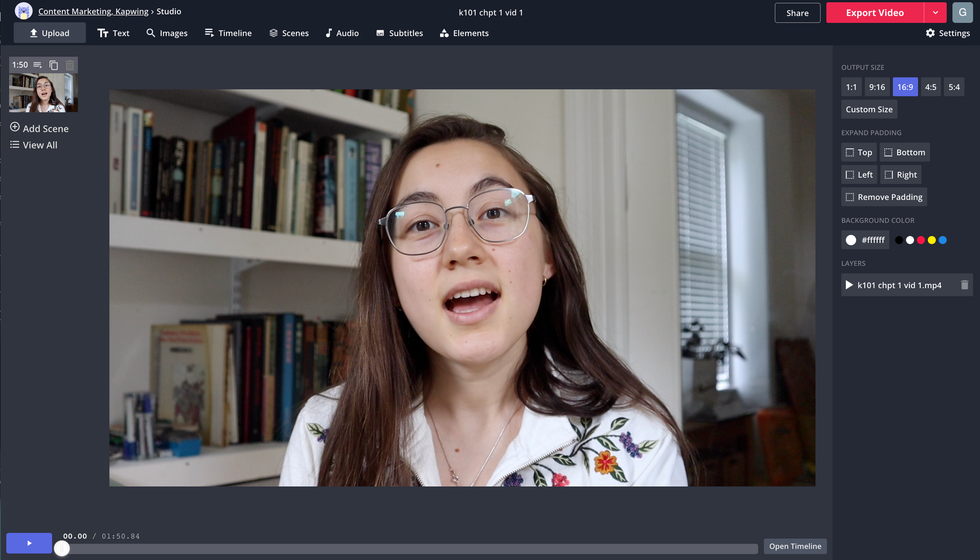Open scene timeline icon next to 1:50
This screenshot has height=560, width=980.
(x=38, y=65)
